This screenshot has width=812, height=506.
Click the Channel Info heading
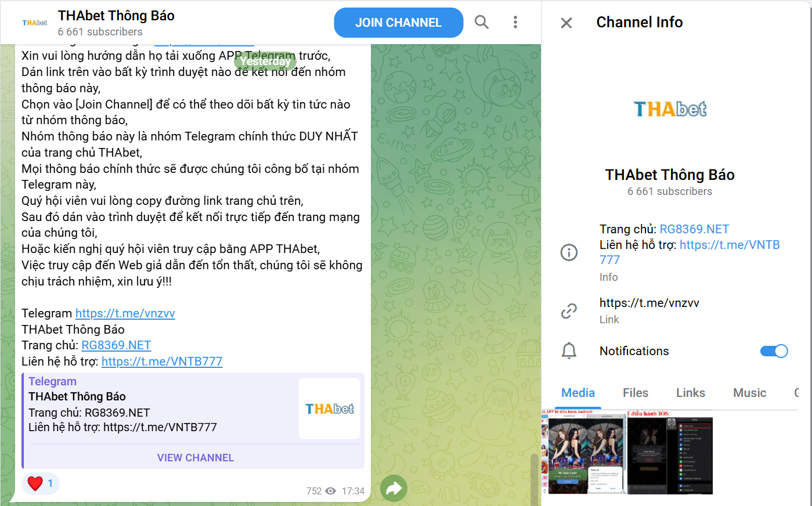[640, 22]
